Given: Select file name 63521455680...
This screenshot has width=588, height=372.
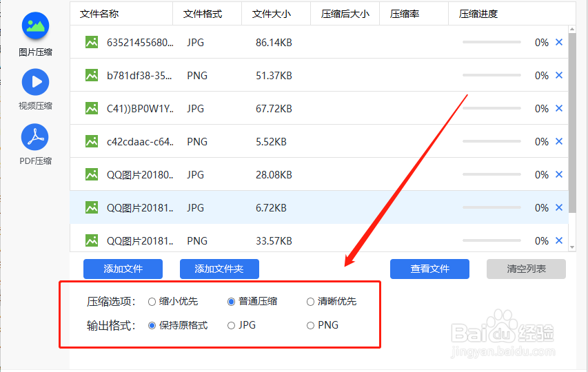Looking at the screenshot, I should click(x=140, y=43).
